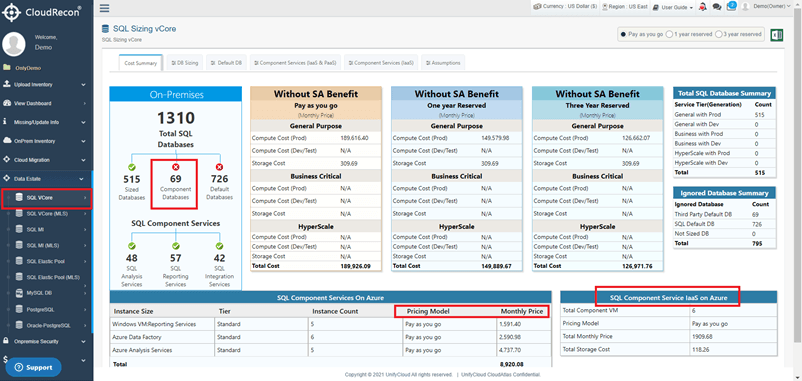Switch to the Default DB tab
Screen dimensions: 802x381
pos(226,63)
